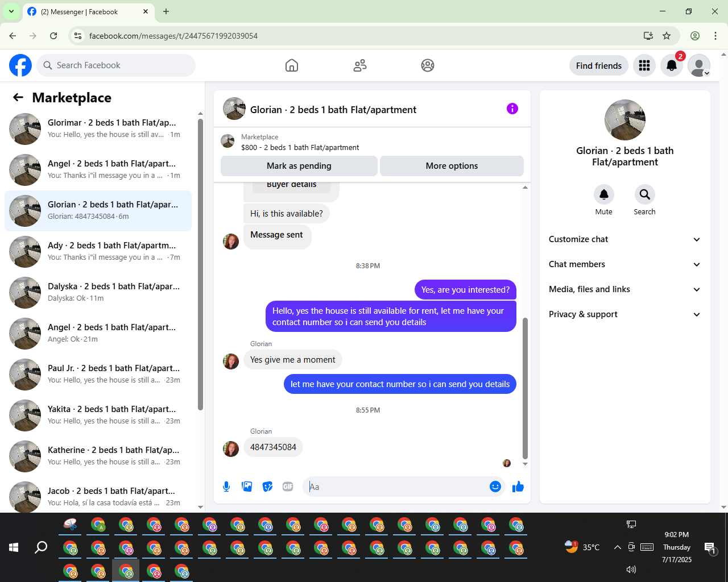Click the 'Yes, are you interested?' message
This screenshot has width=728, height=582.
(x=465, y=290)
